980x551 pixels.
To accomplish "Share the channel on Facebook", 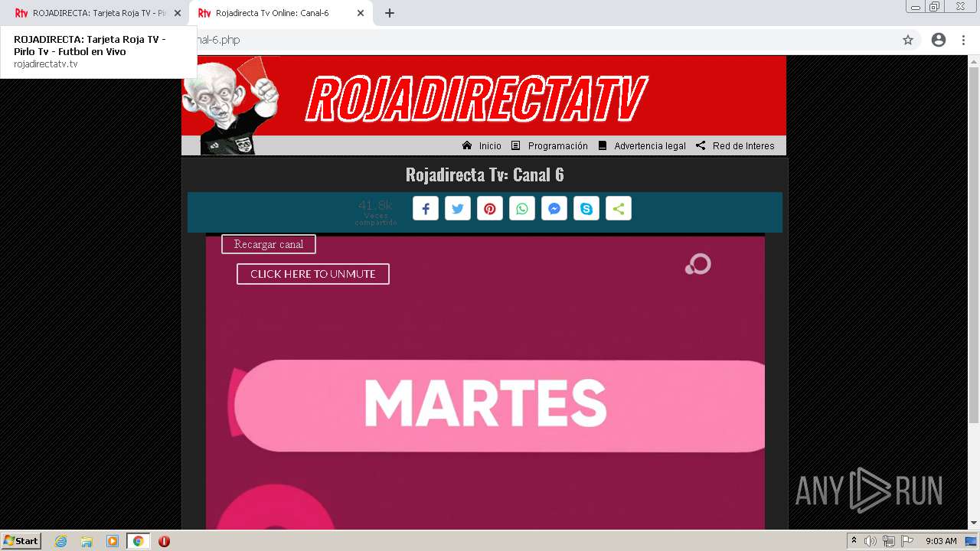I will click(x=426, y=209).
